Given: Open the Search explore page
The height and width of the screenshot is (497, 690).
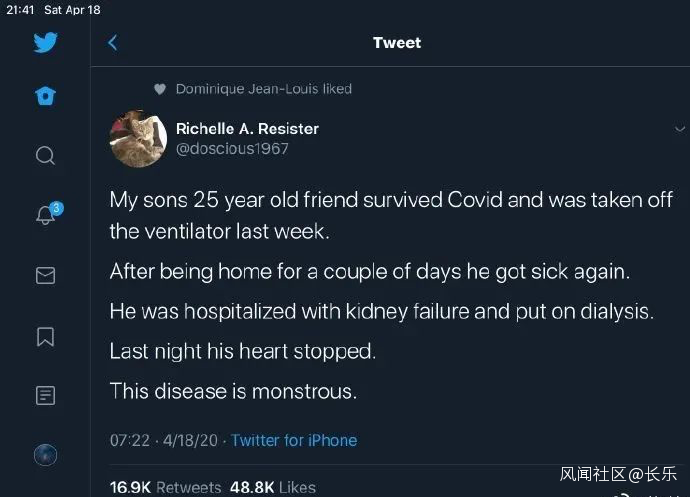Looking at the screenshot, I should (x=45, y=155).
